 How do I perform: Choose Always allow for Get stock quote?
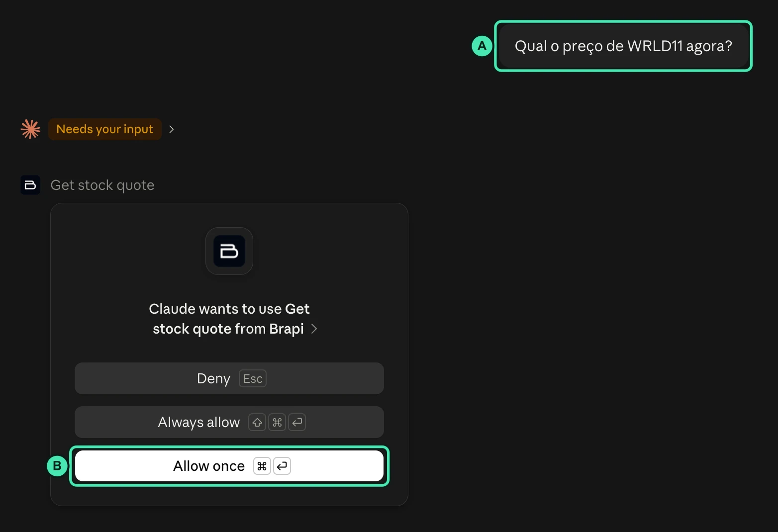229,422
